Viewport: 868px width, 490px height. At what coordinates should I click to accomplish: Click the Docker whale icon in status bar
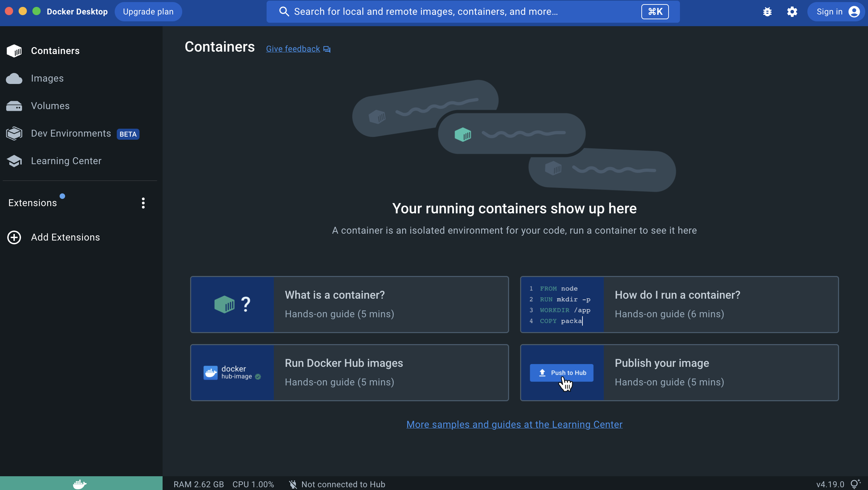(x=80, y=484)
